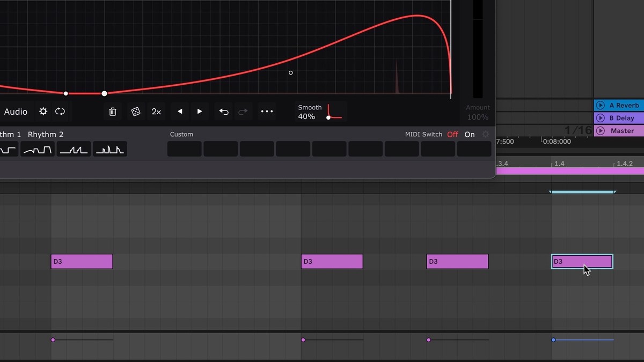Viewport: 644px width, 362px height.
Task: Select the second D3 MIDI note
Action: click(x=332, y=262)
